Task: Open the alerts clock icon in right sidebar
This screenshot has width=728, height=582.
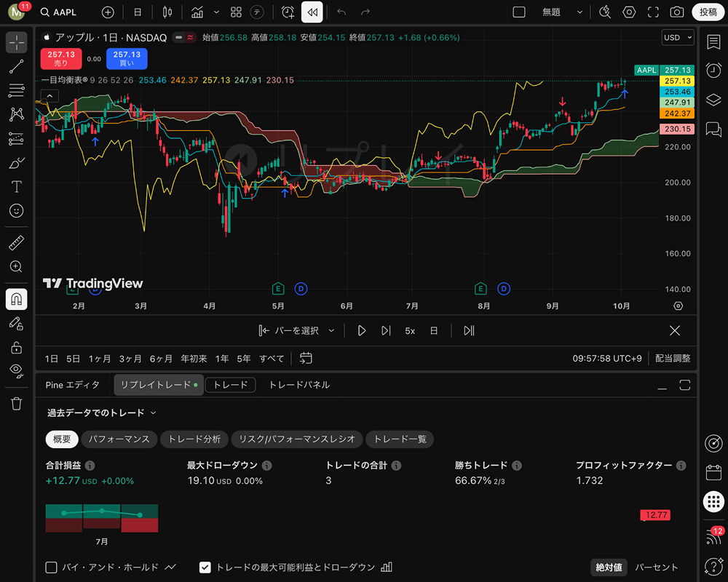Action: [x=713, y=70]
